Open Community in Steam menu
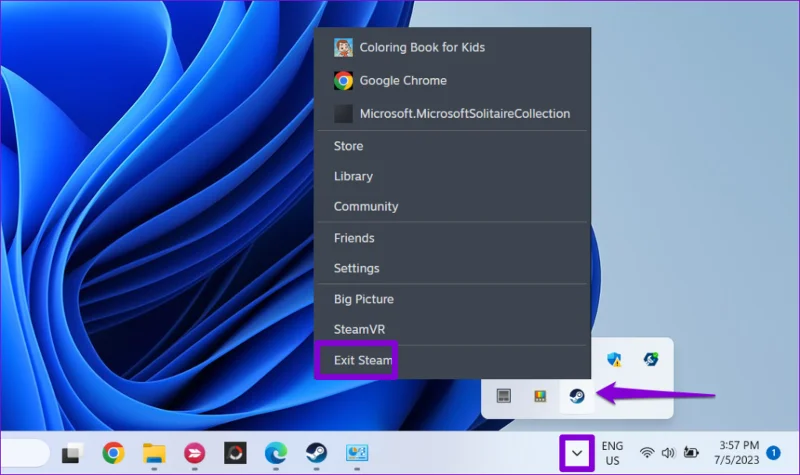The height and width of the screenshot is (475, 800). tap(452, 206)
